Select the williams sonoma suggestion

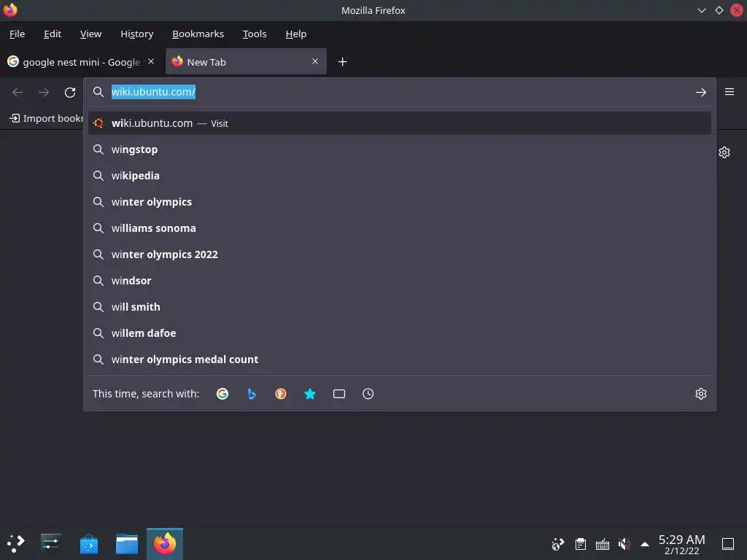[399, 228]
